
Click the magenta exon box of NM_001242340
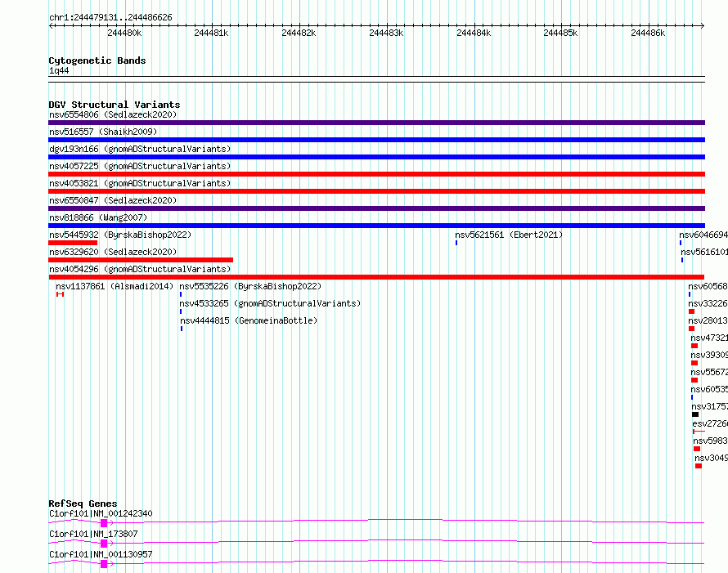104,523
